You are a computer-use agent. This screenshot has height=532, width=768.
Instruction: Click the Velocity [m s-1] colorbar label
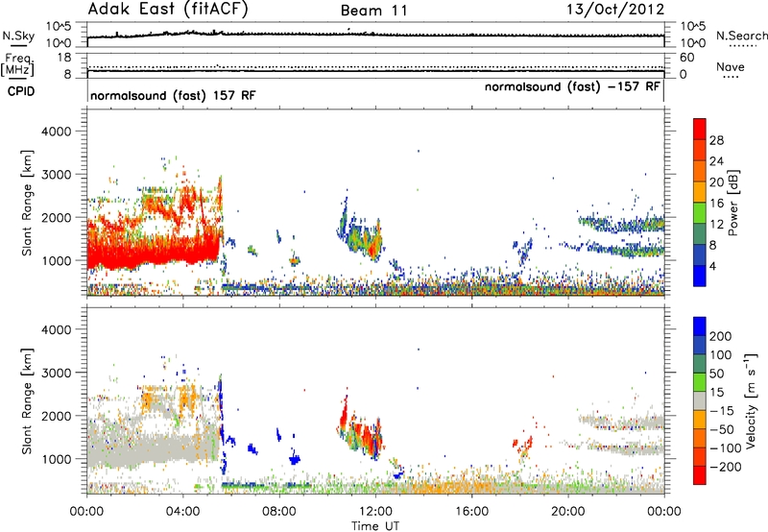[x=751, y=400]
